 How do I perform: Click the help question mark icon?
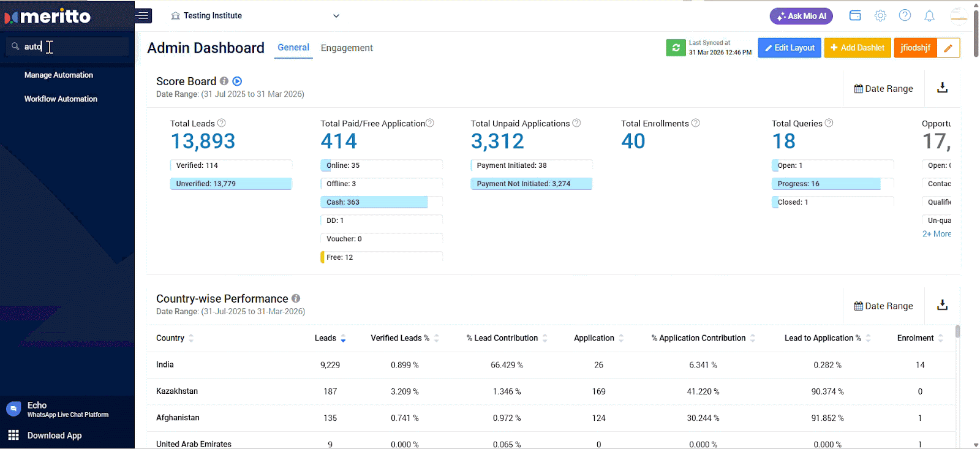pyautogui.click(x=905, y=16)
